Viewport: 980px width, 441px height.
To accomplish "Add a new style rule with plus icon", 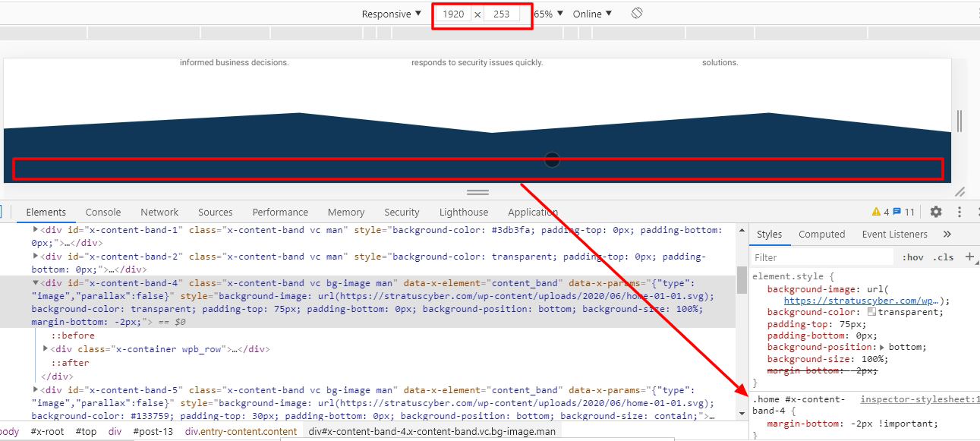I will click(x=969, y=257).
